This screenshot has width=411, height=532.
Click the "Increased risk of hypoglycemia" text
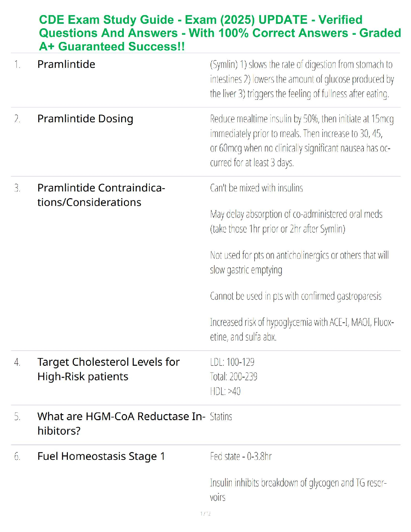[x=302, y=329]
